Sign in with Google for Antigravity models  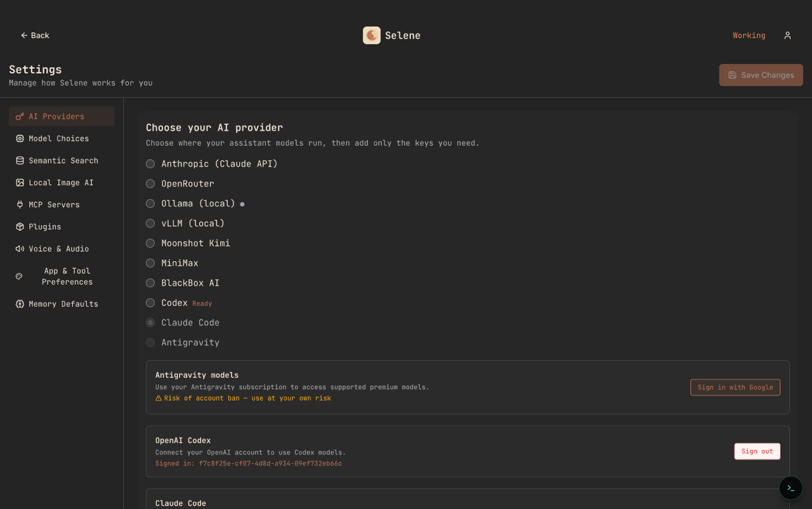pyautogui.click(x=735, y=387)
